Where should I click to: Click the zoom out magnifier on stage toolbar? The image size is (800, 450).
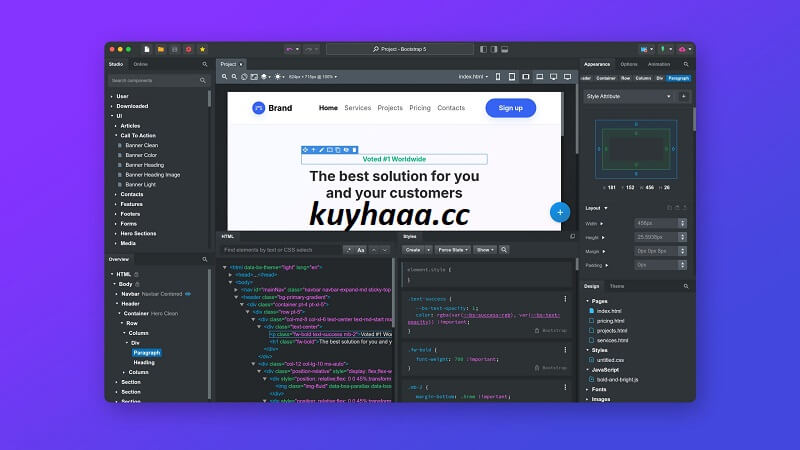234,77
